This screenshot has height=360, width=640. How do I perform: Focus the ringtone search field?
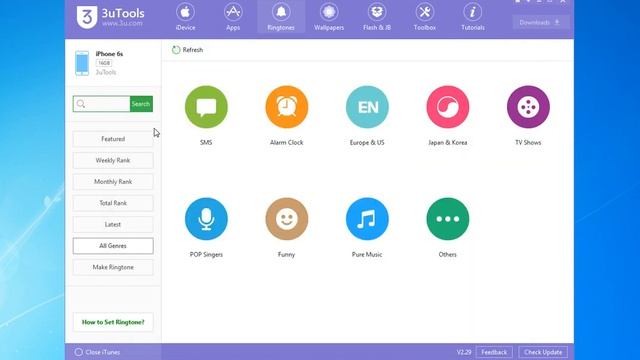point(102,104)
